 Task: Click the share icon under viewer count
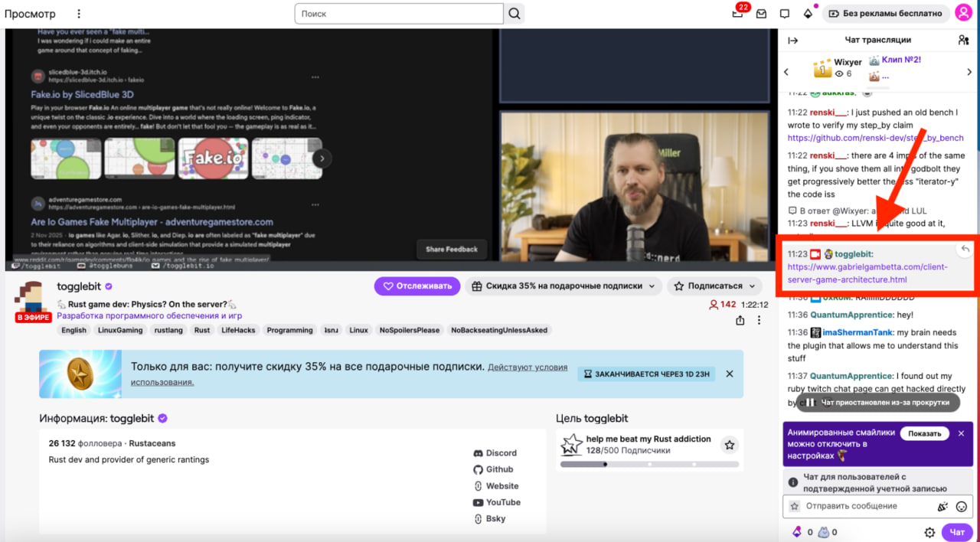[740, 321]
